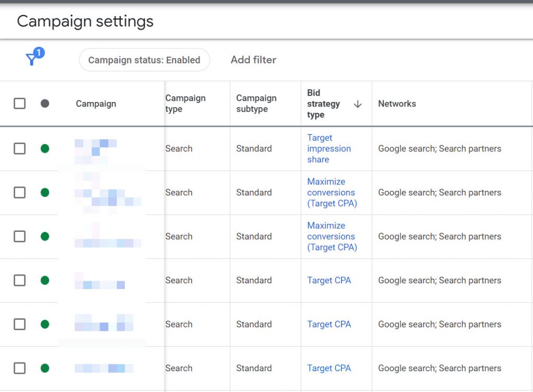Open the Target impression share bid strategy link

click(328, 149)
